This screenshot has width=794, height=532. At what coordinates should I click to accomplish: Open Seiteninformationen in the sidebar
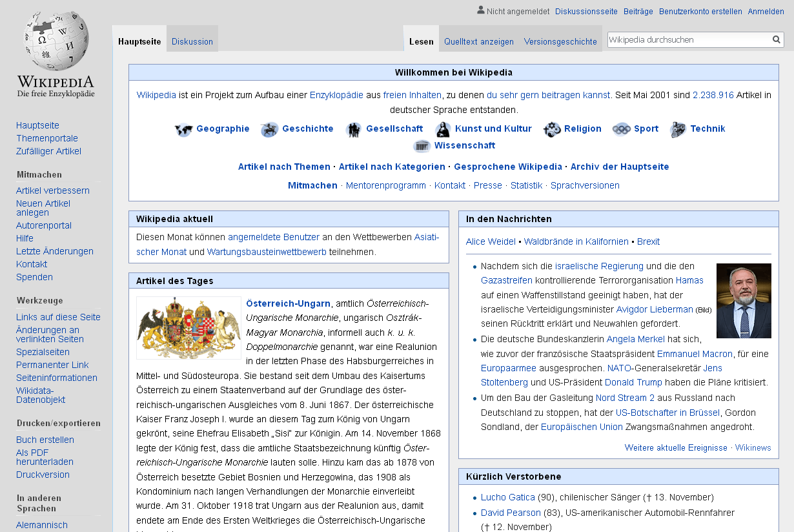point(57,378)
